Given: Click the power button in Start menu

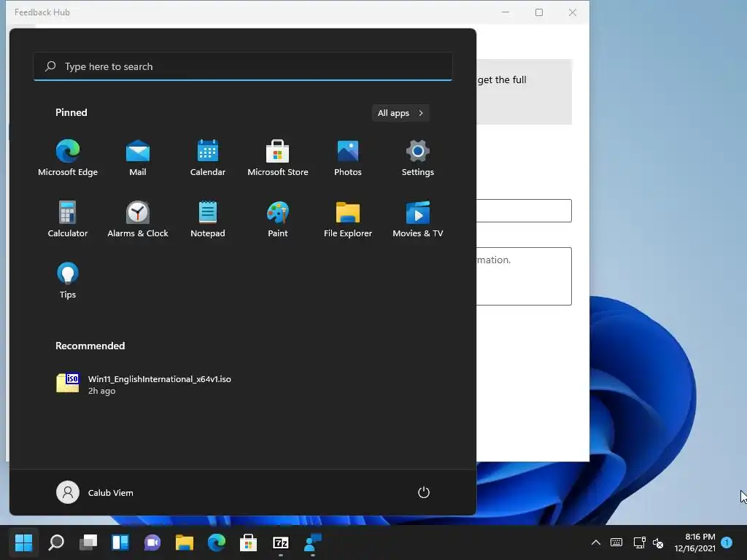Looking at the screenshot, I should [424, 492].
